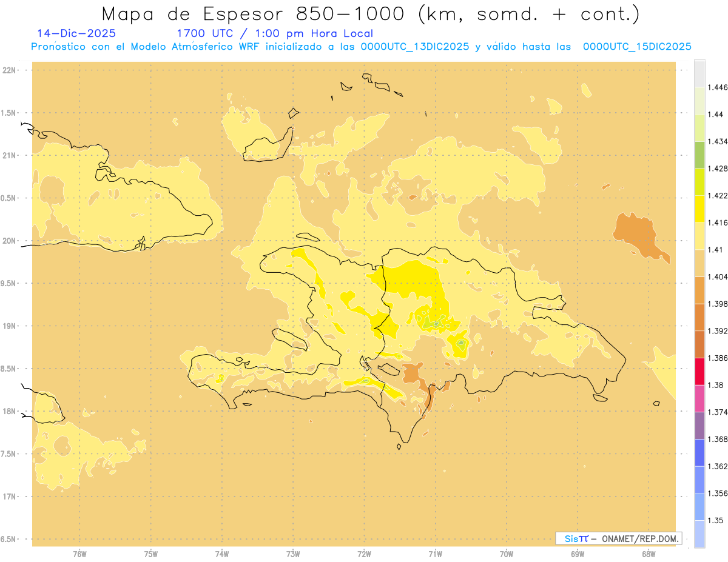Pick the orange swatch between 1.398 and 1.404
The image size is (728, 562).
tap(699, 290)
